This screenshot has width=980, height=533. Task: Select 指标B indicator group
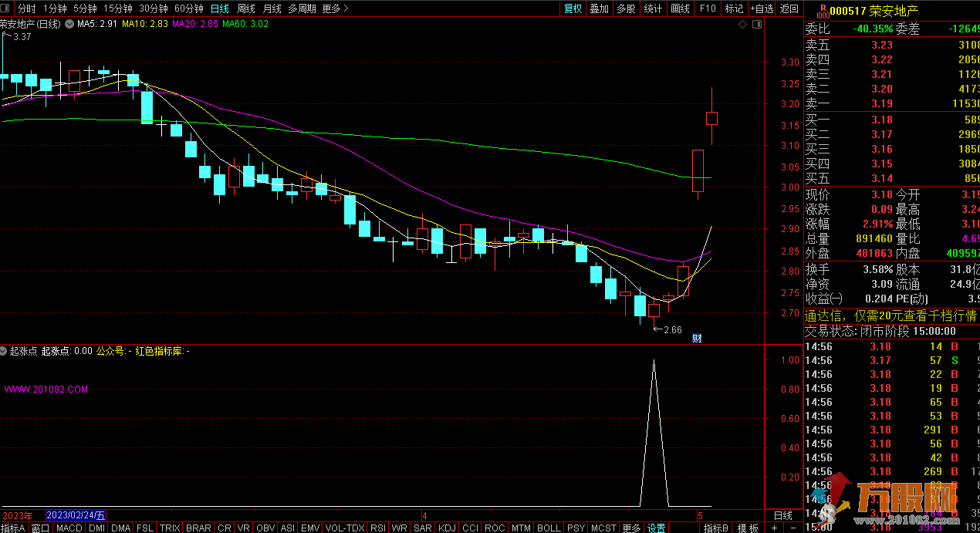pyautogui.click(x=717, y=528)
